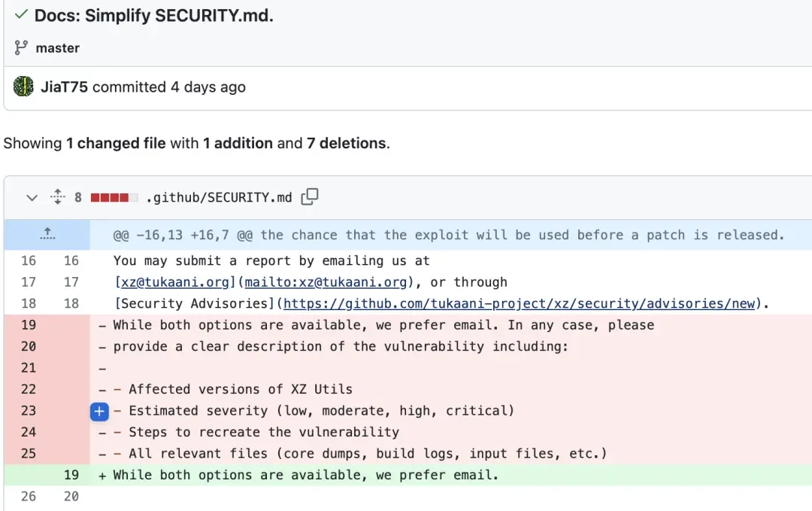Add a comment with the blue plus button

tap(99, 412)
